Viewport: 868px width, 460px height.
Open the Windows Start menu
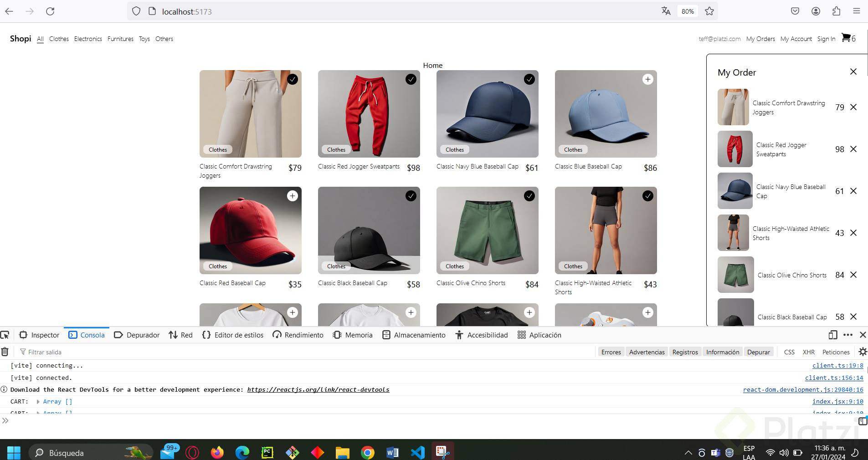pos(14,452)
